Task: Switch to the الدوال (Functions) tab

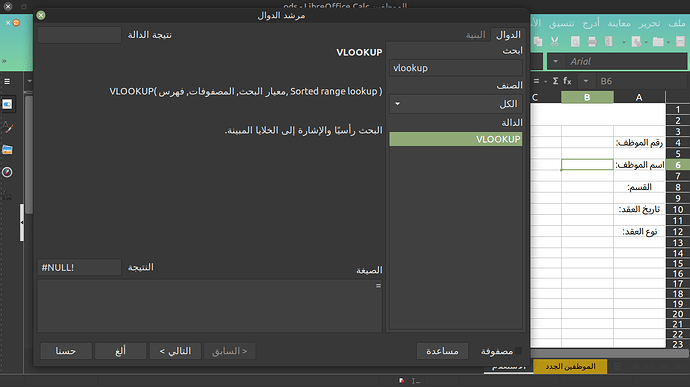Action: [x=508, y=35]
